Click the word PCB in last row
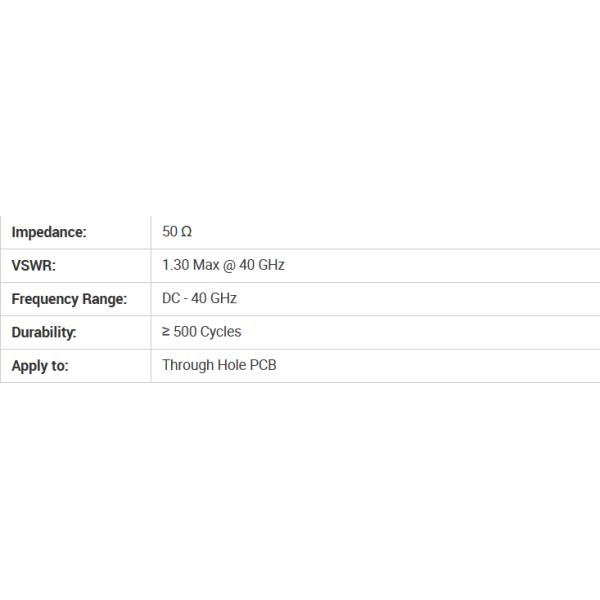The width and height of the screenshot is (600, 600). (262, 365)
